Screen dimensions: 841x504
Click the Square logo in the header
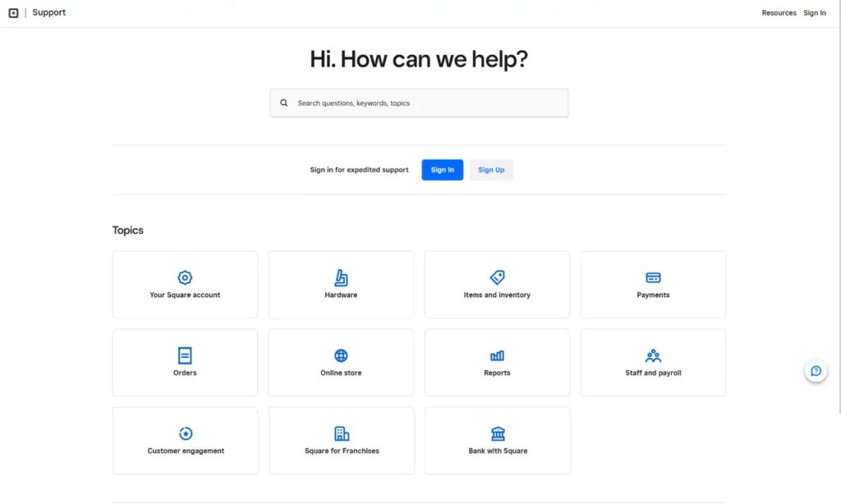pyautogui.click(x=11, y=11)
